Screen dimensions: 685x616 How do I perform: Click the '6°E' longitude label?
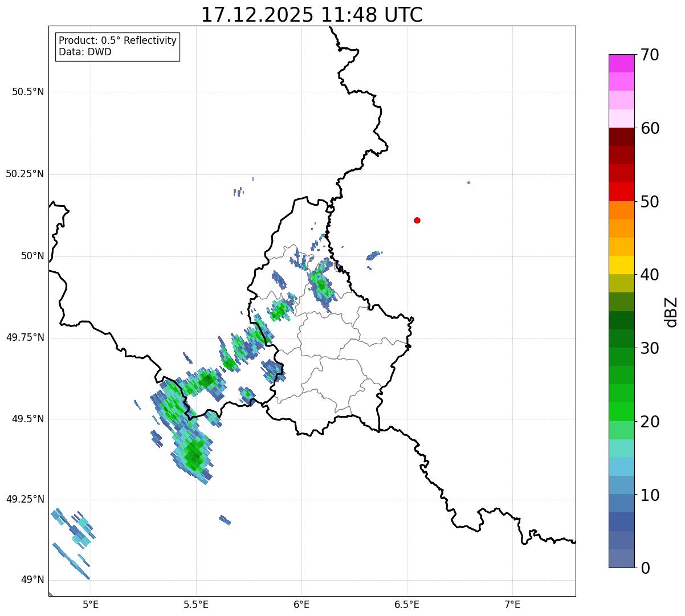tap(301, 604)
